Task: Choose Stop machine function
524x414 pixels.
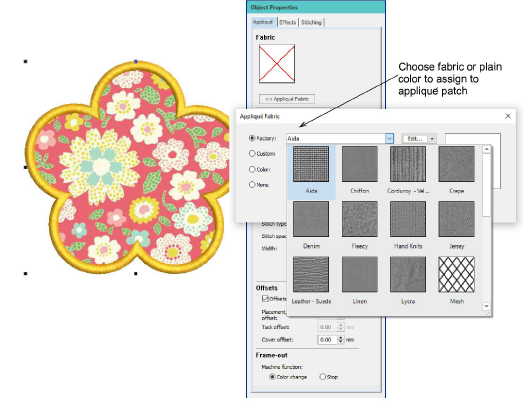Action: pyautogui.click(x=322, y=377)
